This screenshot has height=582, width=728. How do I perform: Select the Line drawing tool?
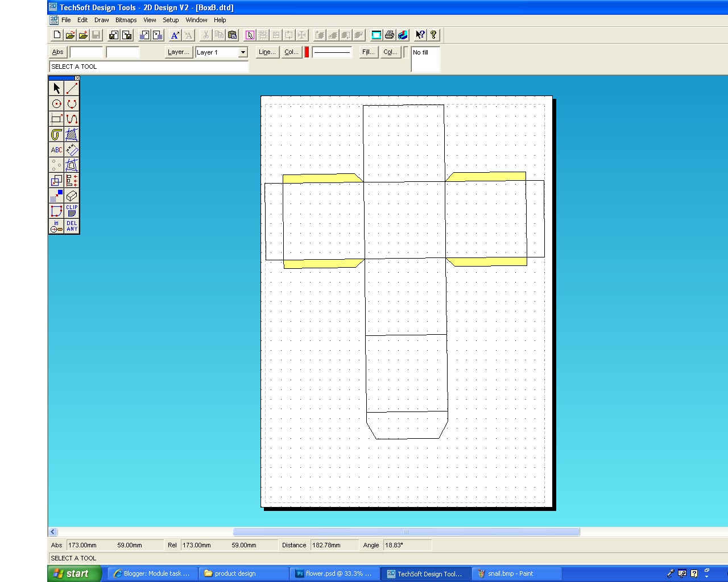[x=71, y=88]
